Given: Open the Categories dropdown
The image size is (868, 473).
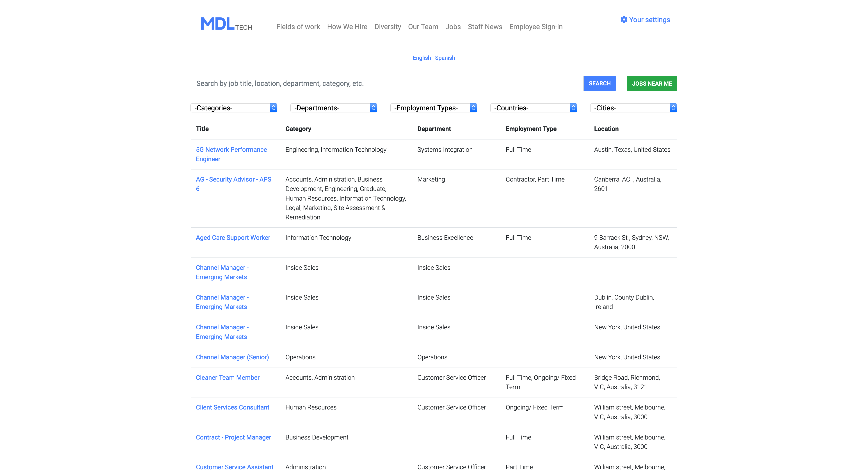Looking at the screenshot, I should tap(234, 108).
